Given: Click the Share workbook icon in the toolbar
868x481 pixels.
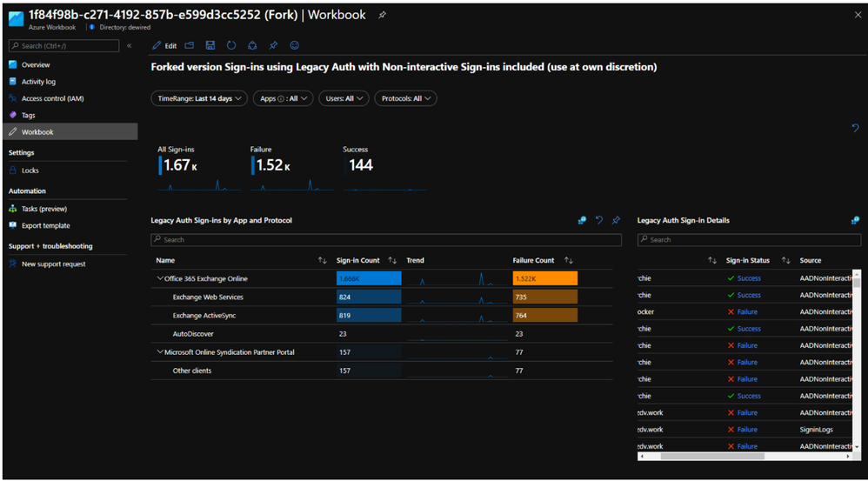Looking at the screenshot, I should tap(252, 45).
